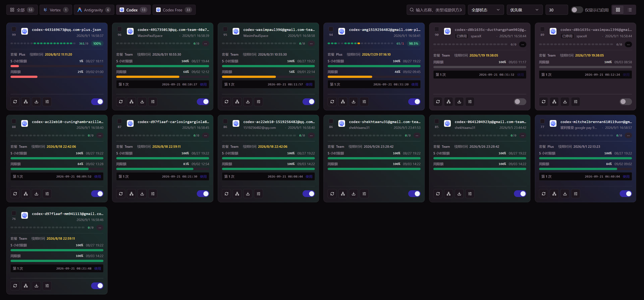The width and height of the screenshot is (644, 300).
Task: Open hierarchy icon on codex-shekhtaanu31@gmail.com-tea card
Action: tap(343, 194)
